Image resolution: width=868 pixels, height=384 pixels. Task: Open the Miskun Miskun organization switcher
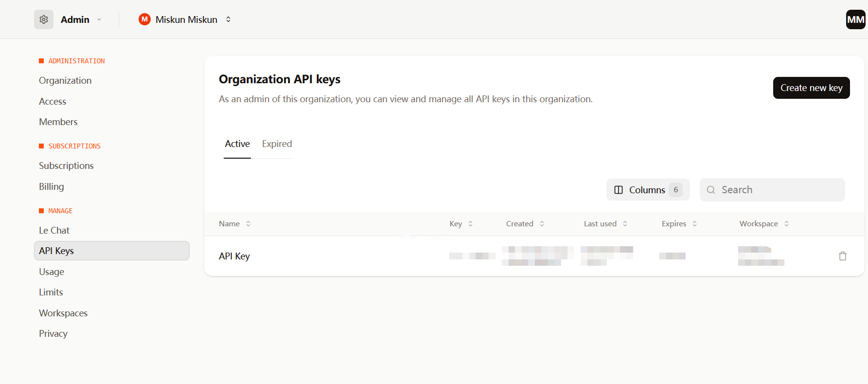[x=185, y=19]
